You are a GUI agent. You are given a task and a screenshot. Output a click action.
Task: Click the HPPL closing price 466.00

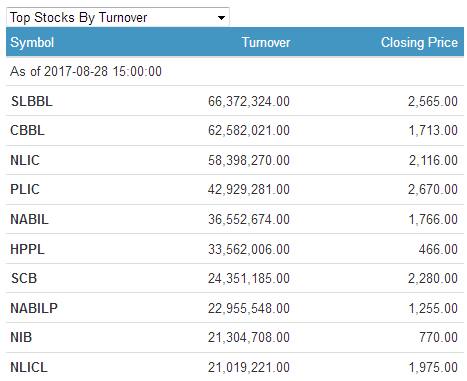(438, 249)
